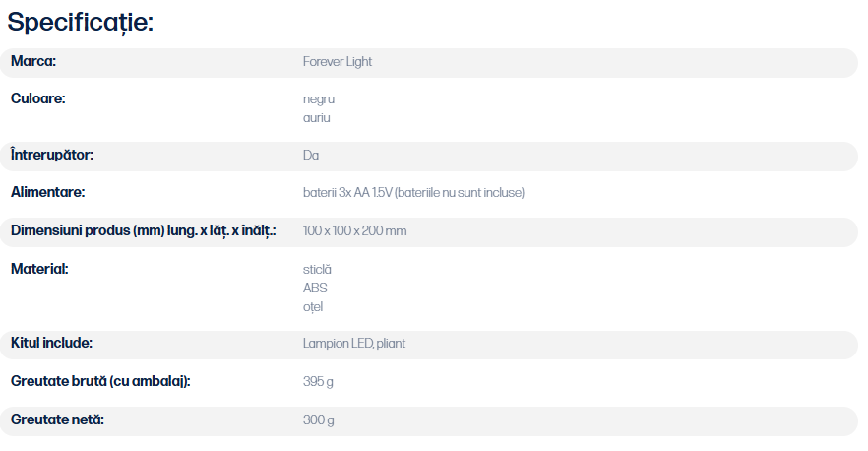This screenshot has height=451, width=868.
Task: Click the Forever Light brand value
Action: pos(338,61)
